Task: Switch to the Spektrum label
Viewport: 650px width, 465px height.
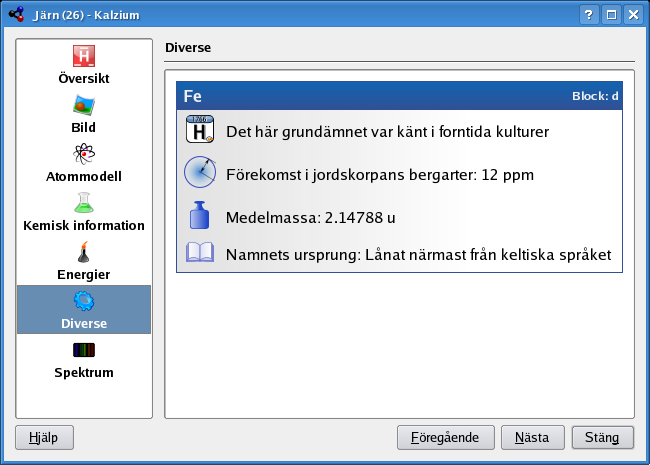Action: (84, 372)
